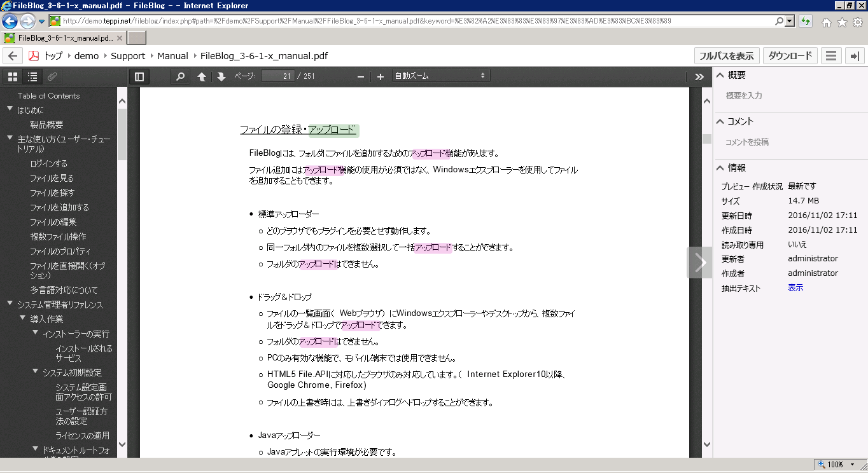Select the FileBlog_3-6-1-x_manual.pdf browser tab
The image size is (868, 473).
[x=62, y=38]
